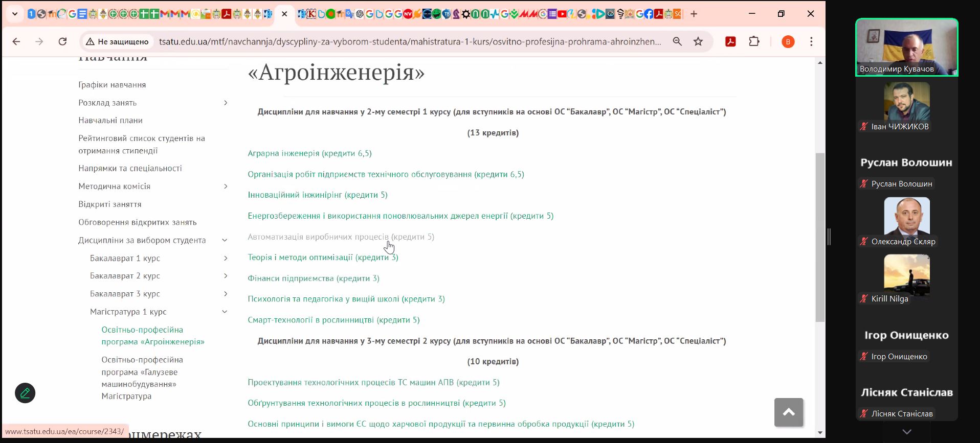Viewport: 980px width, 443px height.
Task: Open 'Теорія і методи оптимізації' link
Action: pyautogui.click(x=323, y=258)
